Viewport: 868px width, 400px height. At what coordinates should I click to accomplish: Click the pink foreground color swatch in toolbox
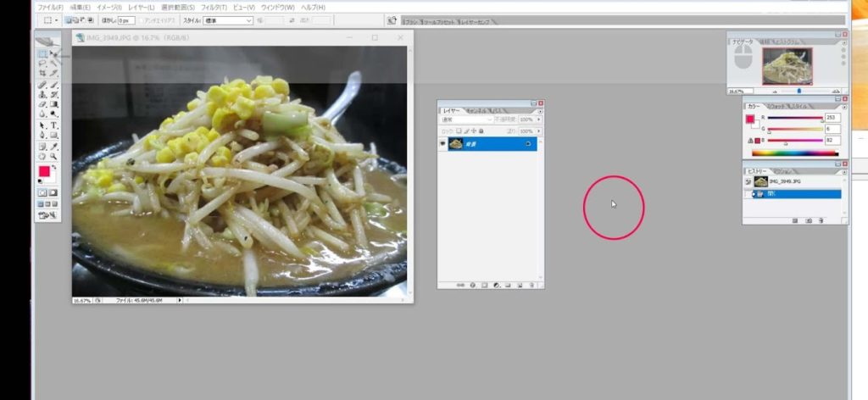click(x=44, y=171)
